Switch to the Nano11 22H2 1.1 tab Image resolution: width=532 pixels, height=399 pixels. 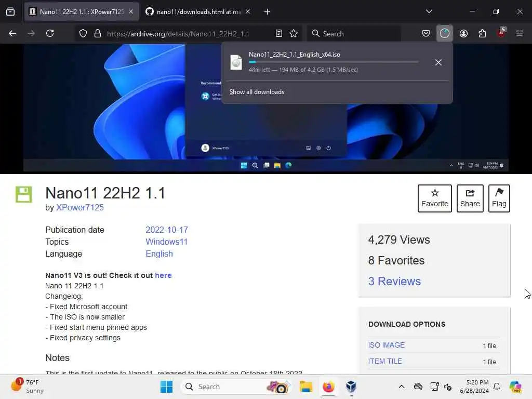[82, 12]
